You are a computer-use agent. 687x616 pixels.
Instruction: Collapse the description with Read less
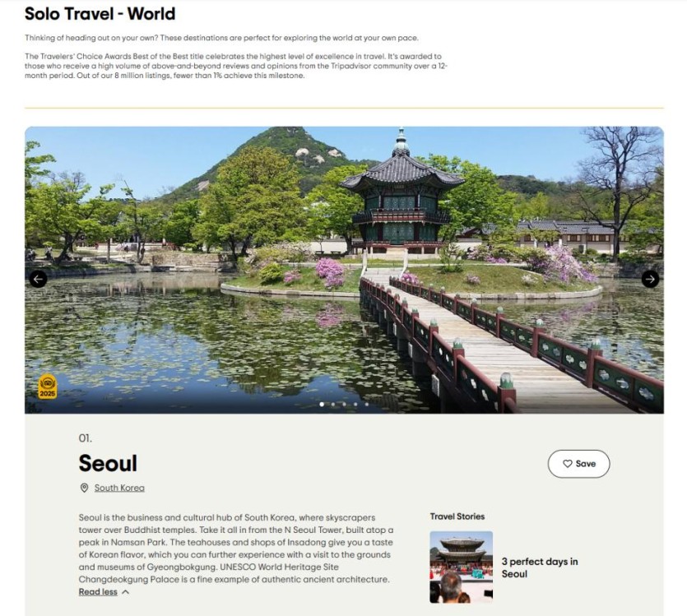click(x=98, y=592)
